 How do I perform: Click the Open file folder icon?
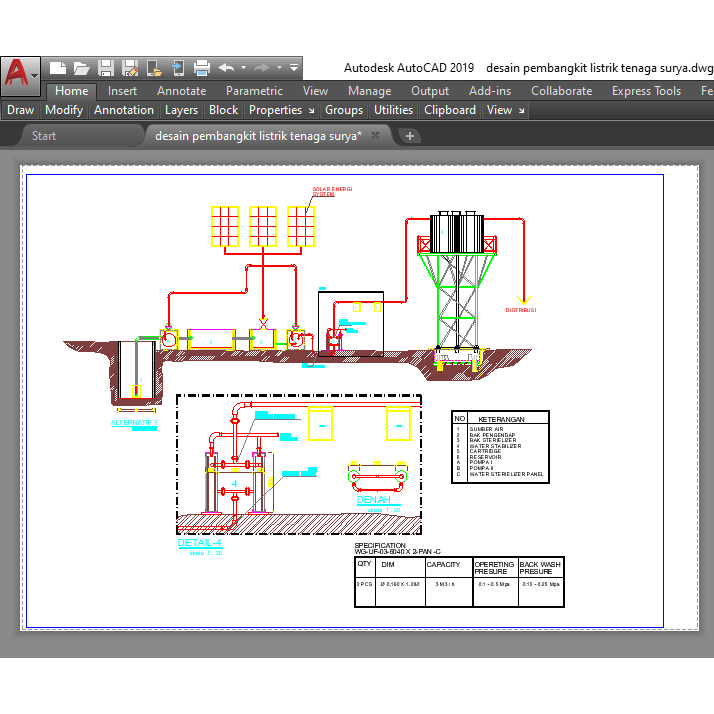(x=82, y=68)
